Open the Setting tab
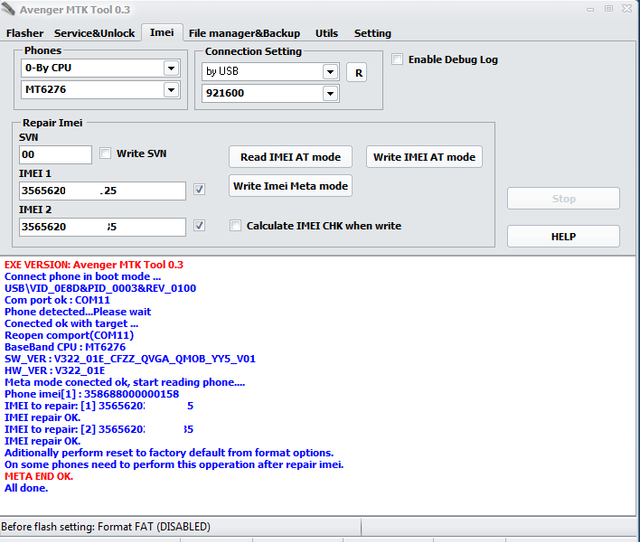The image size is (640, 542). coord(373,33)
